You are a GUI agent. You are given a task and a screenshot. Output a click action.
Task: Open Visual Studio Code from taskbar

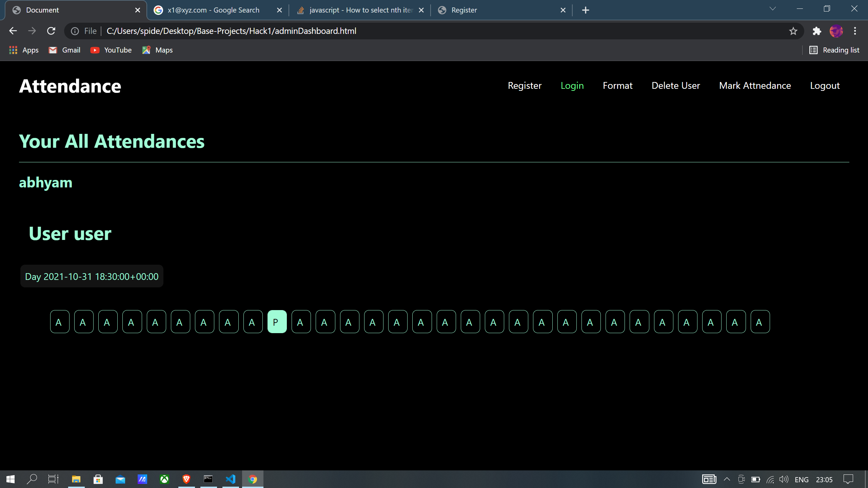(231, 479)
